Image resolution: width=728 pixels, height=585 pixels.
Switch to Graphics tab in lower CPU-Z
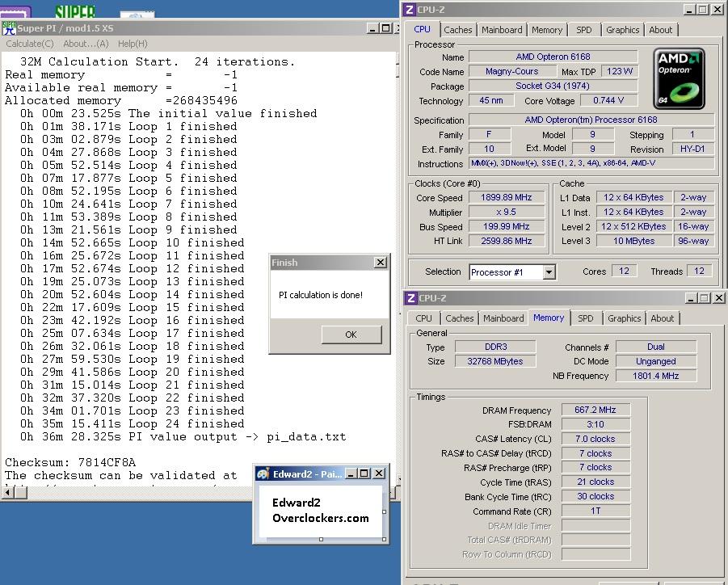point(625,318)
